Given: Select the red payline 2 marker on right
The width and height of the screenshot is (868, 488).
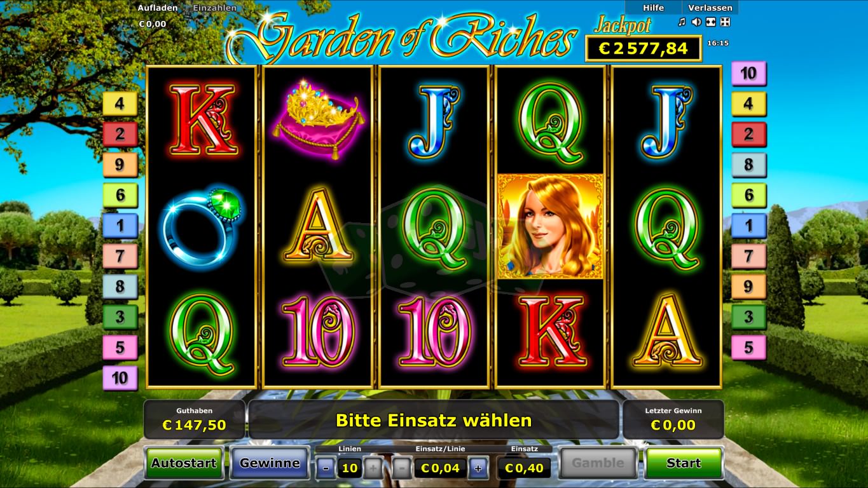Looking at the screenshot, I should click(x=748, y=134).
